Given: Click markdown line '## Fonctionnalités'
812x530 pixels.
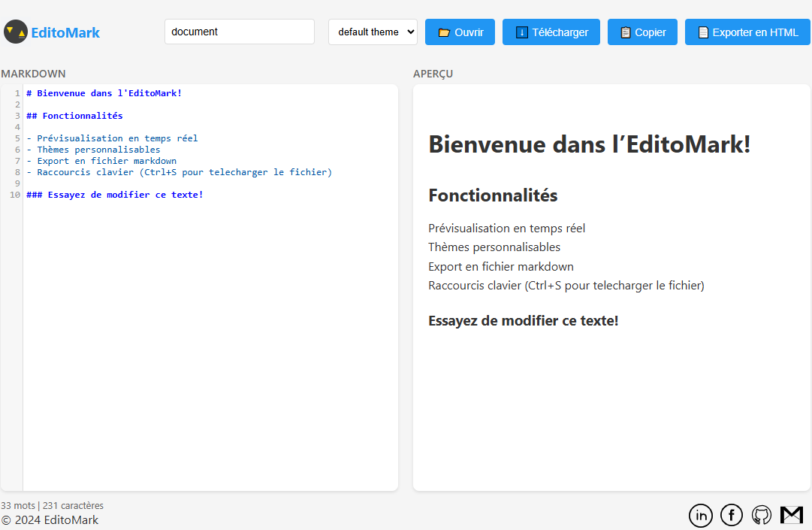Looking at the screenshot, I should 74,116.
